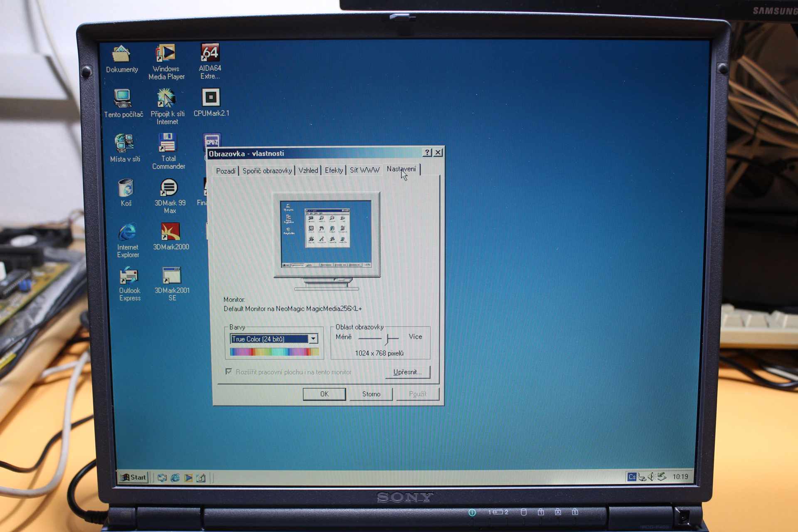
Task: Switch to the Síť WWW tab
Action: point(365,170)
